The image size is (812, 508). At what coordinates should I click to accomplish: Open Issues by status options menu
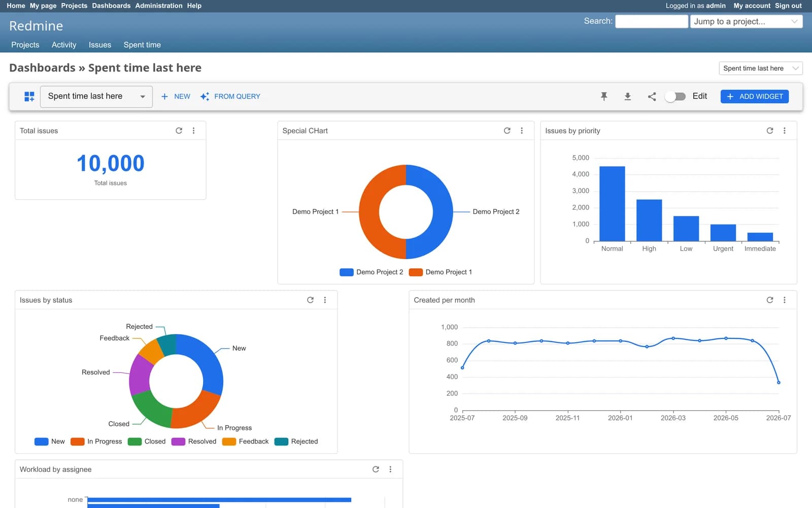coord(325,300)
